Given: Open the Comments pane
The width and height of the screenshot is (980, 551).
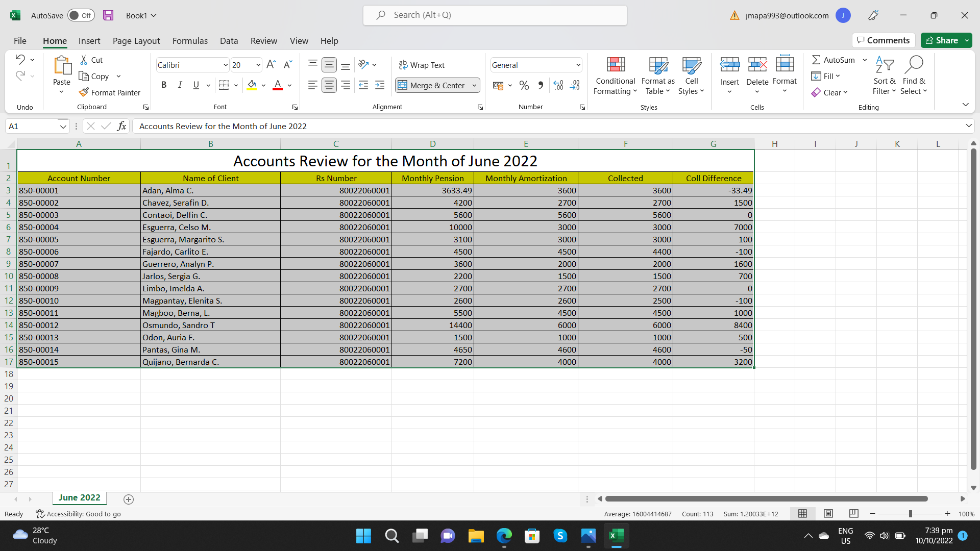Looking at the screenshot, I should [883, 40].
